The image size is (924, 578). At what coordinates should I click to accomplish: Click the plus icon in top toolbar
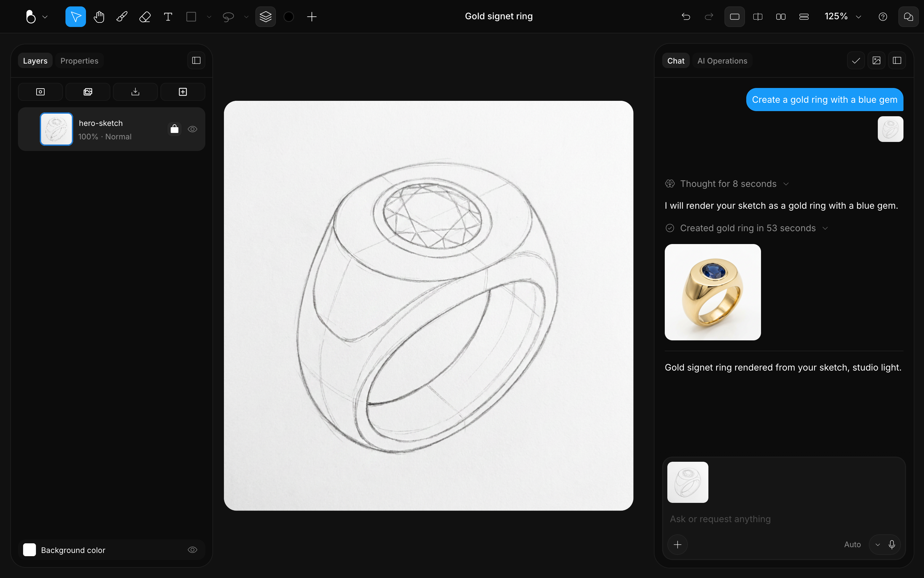tap(312, 17)
